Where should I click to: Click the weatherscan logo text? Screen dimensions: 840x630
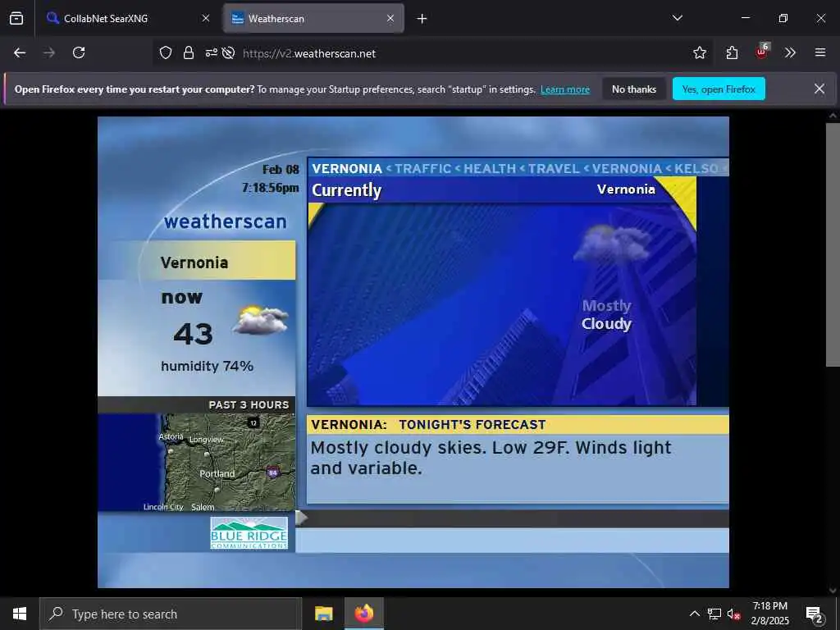tap(225, 221)
